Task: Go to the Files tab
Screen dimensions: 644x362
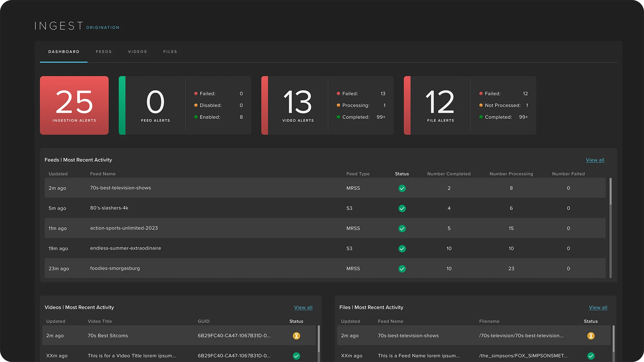Action: [170, 52]
